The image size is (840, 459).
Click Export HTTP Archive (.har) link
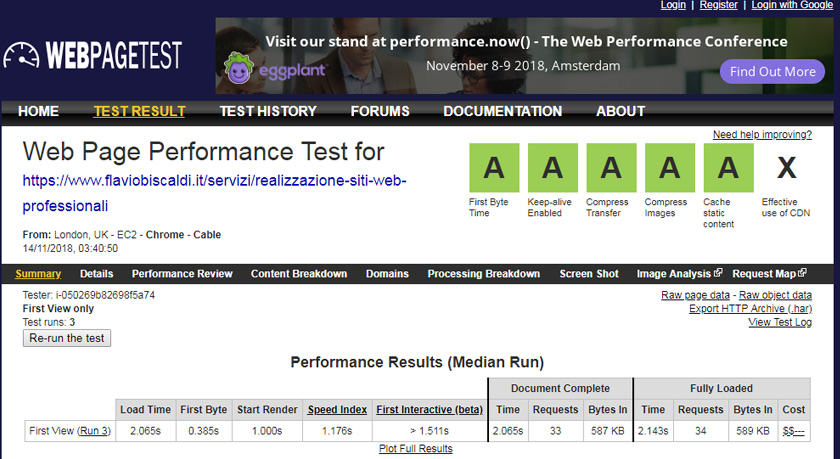tap(750, 308)
